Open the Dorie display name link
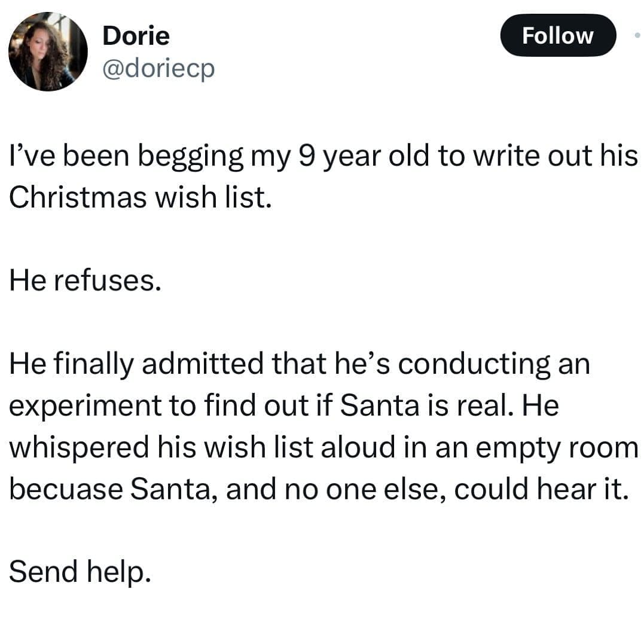Screen dimensions: 644x644 (x=136, y=36)
